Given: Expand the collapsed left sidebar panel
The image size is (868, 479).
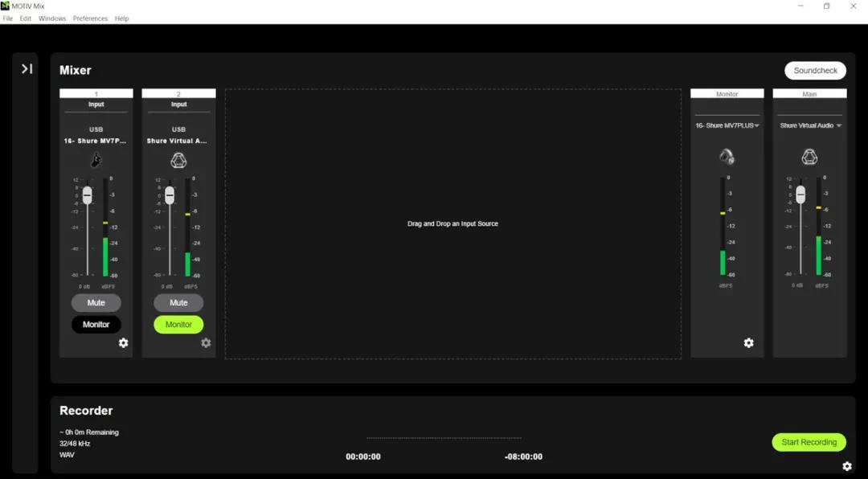Looking at the screenshot, I should pyautogui.click(x=27, y=68).
